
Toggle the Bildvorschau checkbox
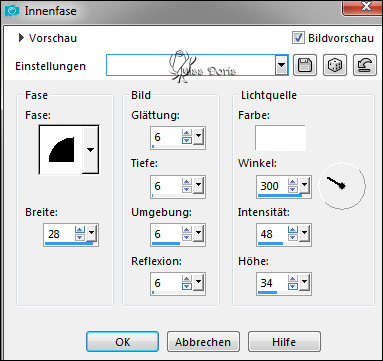(298, 38)
